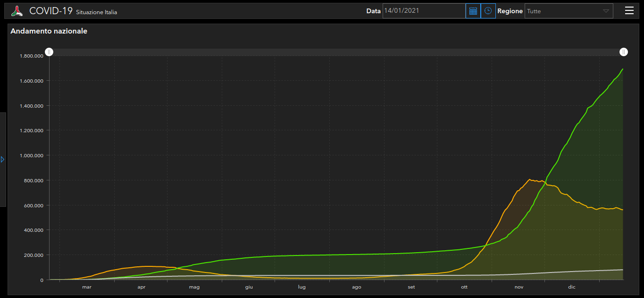Viewport: 644px width, 298px height.
Task: Click the 600.000 y-axis value
Action: pos(34,205)
